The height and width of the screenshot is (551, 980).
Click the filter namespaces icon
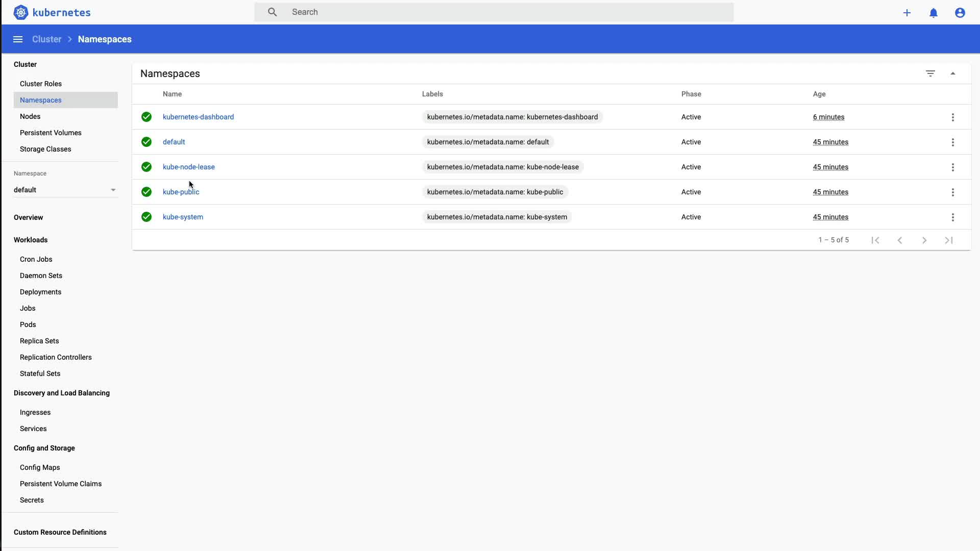click(930, 73)
